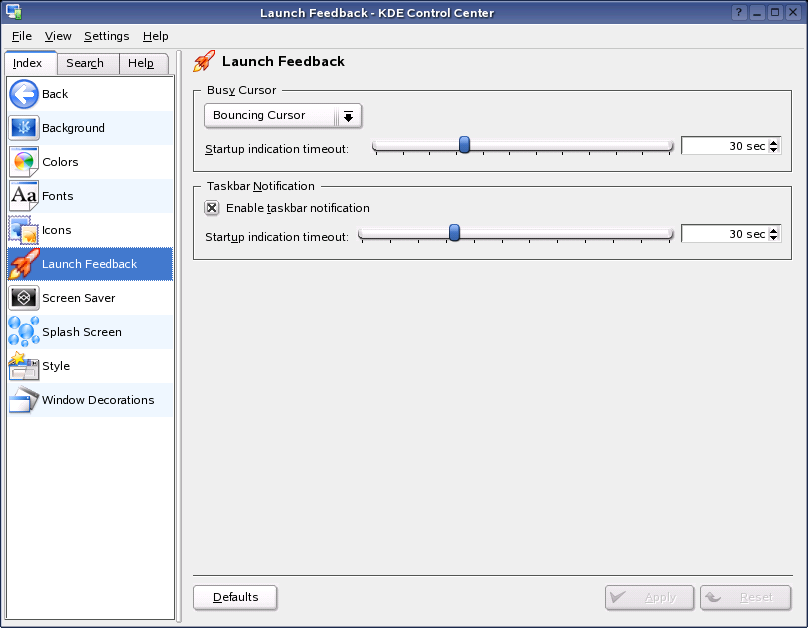This screenshot has width=808, height=628.
Task: Open the File menu
Action: click(x=22, y=36)
